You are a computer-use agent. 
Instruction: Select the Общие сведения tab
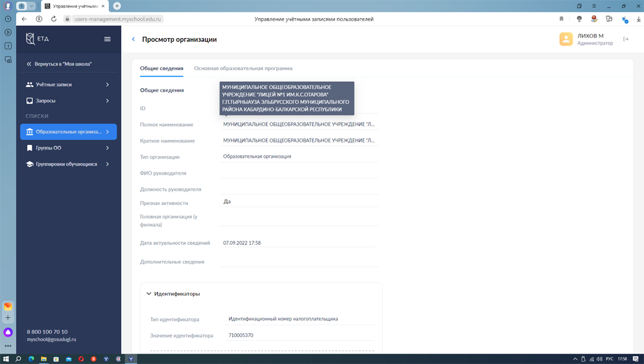pos(162,68)
